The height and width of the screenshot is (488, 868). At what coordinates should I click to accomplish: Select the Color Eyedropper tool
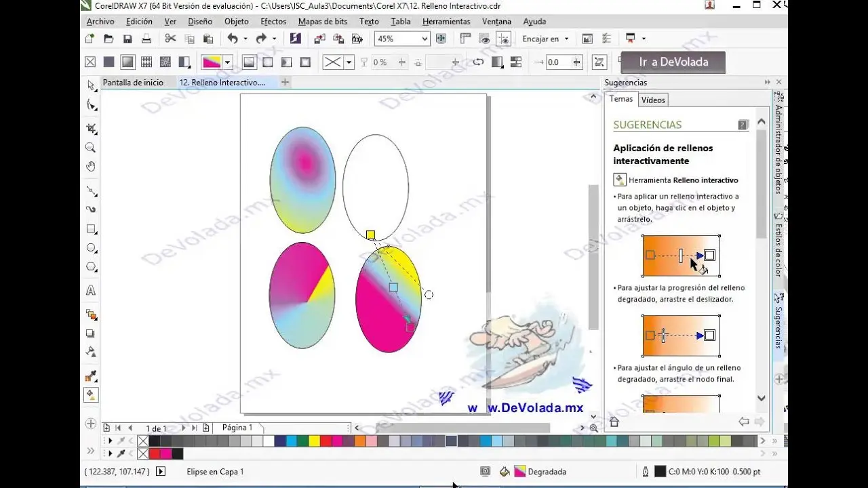pos(91,376)
